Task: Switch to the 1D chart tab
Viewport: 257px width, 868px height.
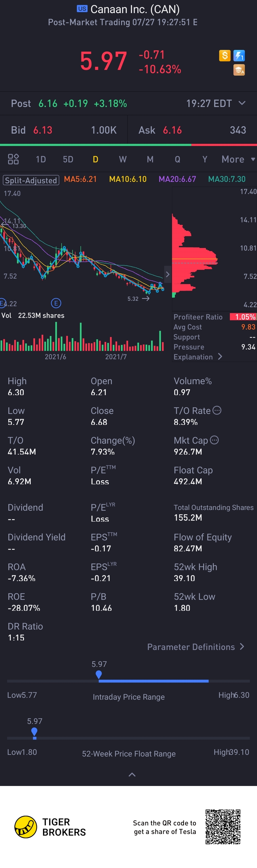Action: [x=41, y=159]
